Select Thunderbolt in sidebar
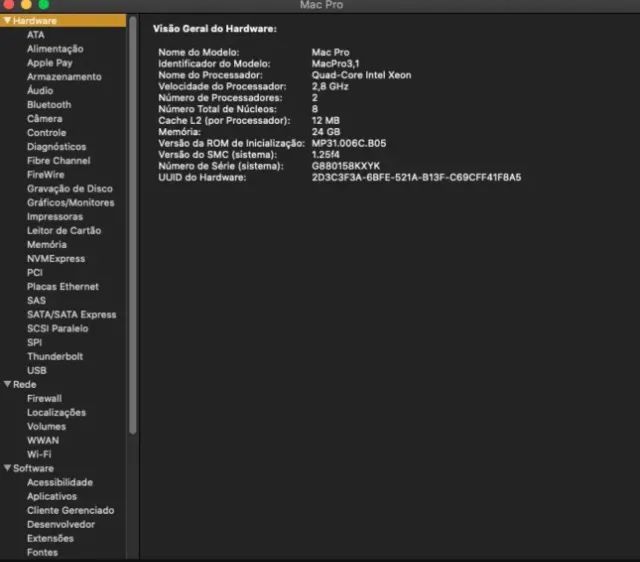This screenshot has height=562, width=640. click(x=55, y=356)
